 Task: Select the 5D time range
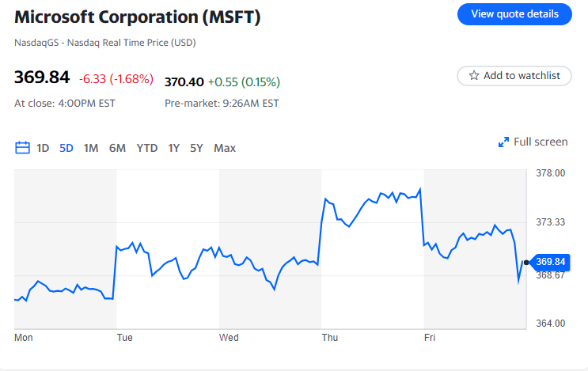point(66,148)
